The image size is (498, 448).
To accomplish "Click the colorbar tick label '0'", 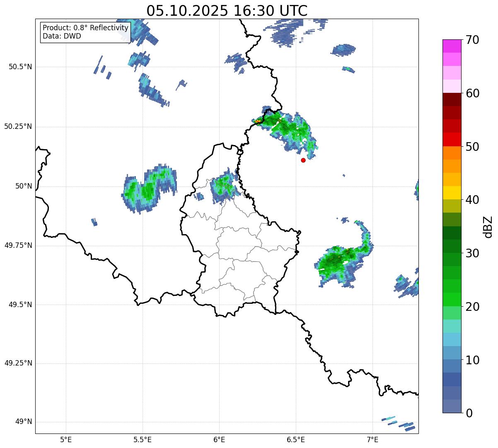I will [469, 413].
